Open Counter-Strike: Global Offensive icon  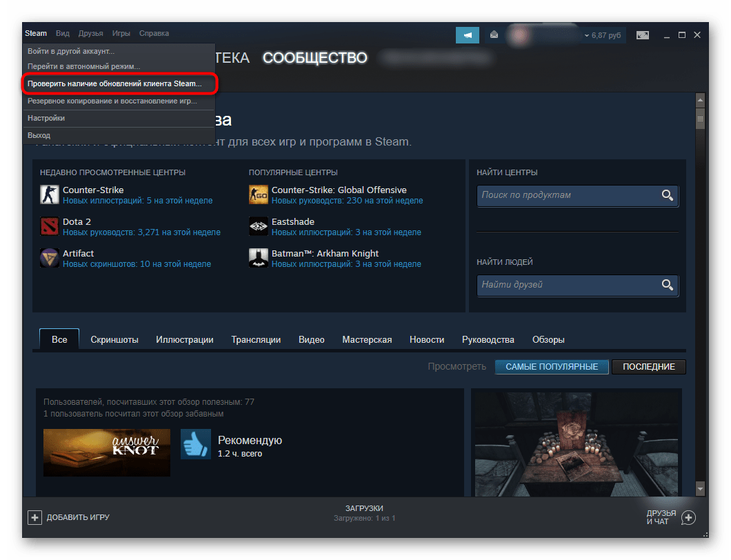pos(258,195)
